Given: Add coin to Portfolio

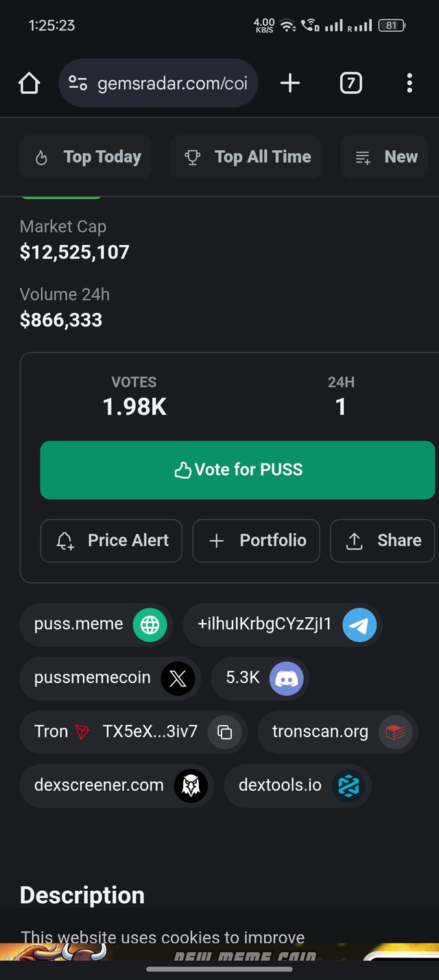Looking at the screenshot, I should click(x=256, y=540).
